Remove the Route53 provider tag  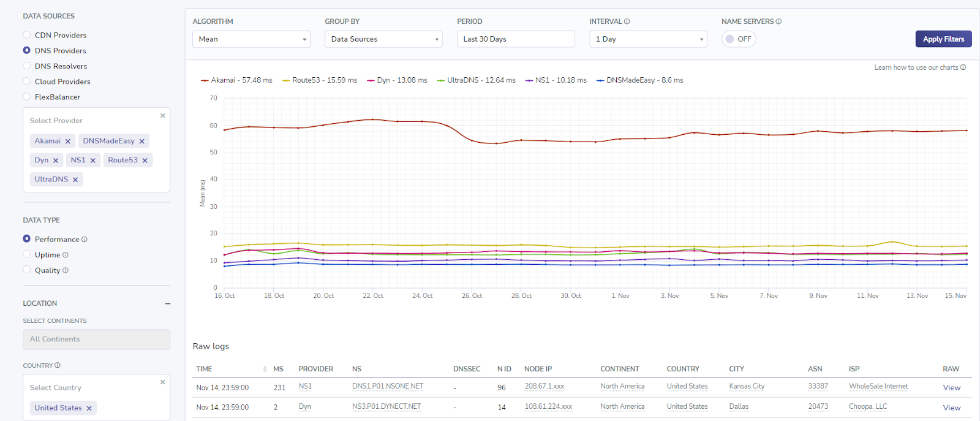[x=145, y=161]
